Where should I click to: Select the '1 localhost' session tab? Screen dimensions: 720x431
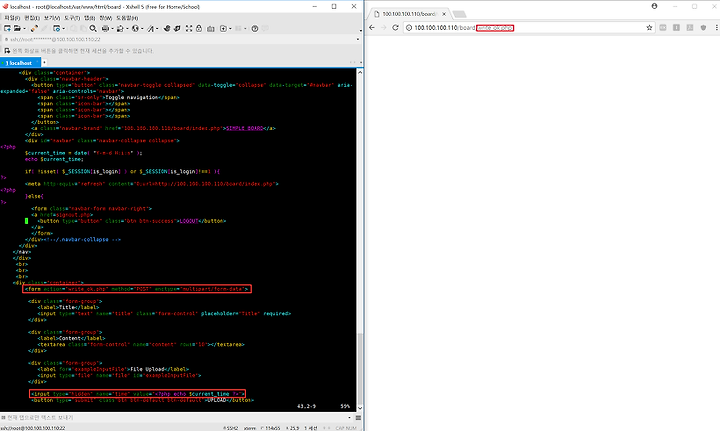(x=19, y=63)
